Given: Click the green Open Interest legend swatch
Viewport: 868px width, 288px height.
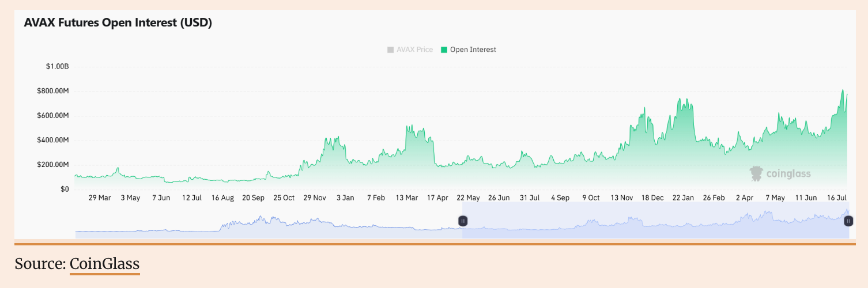Looking at the screenshot, I should point(444,50).
